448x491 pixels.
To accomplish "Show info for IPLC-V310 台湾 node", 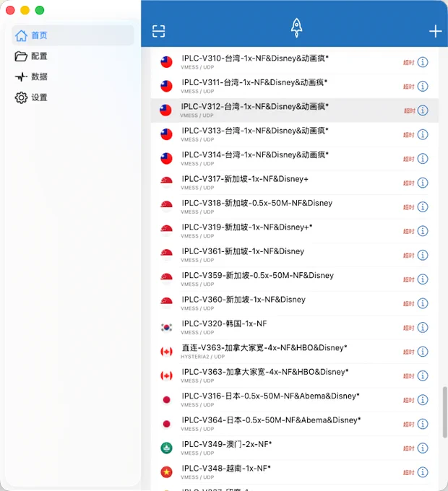I will 423,62.
